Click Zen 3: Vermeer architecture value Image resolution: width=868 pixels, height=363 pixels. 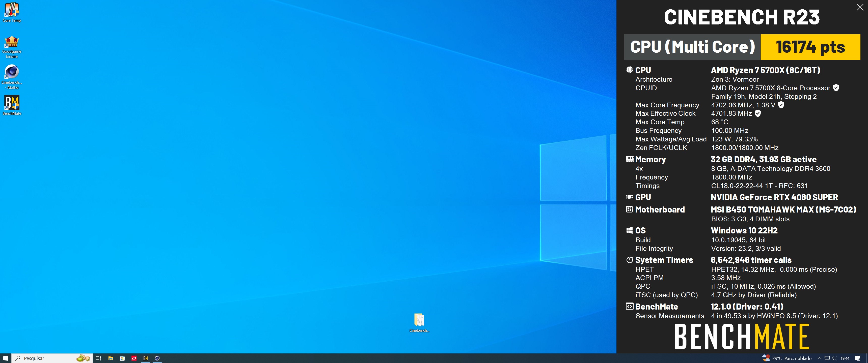[x=735, y=79]
